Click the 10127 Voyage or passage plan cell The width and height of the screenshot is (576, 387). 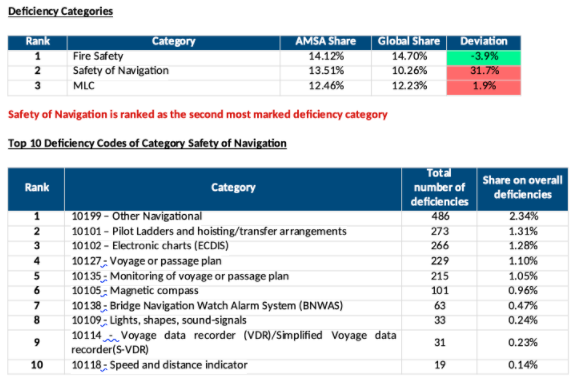[233, 261]
